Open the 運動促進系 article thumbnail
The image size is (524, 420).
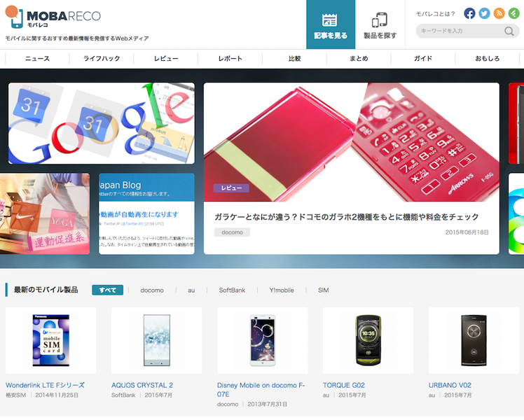click(x=45, y=213)
